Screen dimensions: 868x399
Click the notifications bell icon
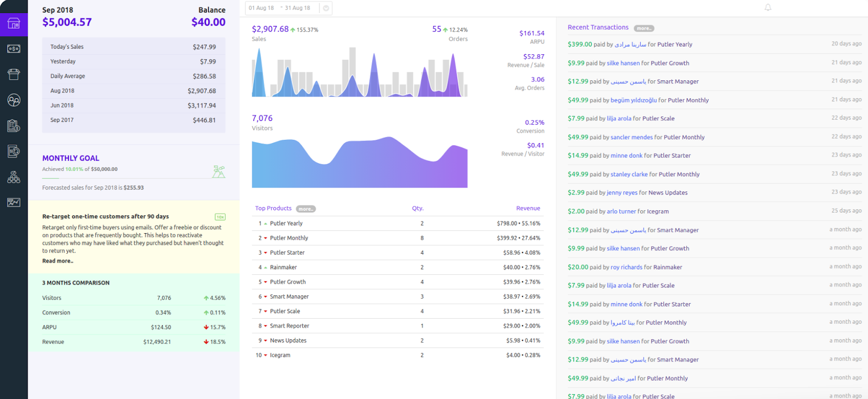[x=768, y=8]
